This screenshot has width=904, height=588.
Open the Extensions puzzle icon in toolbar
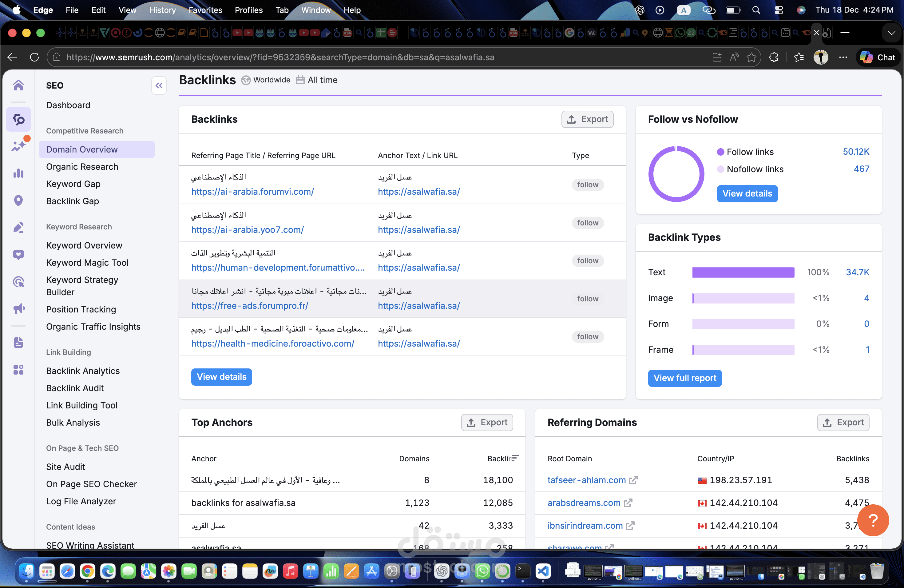pyautogui.click(x=774, y=58)
